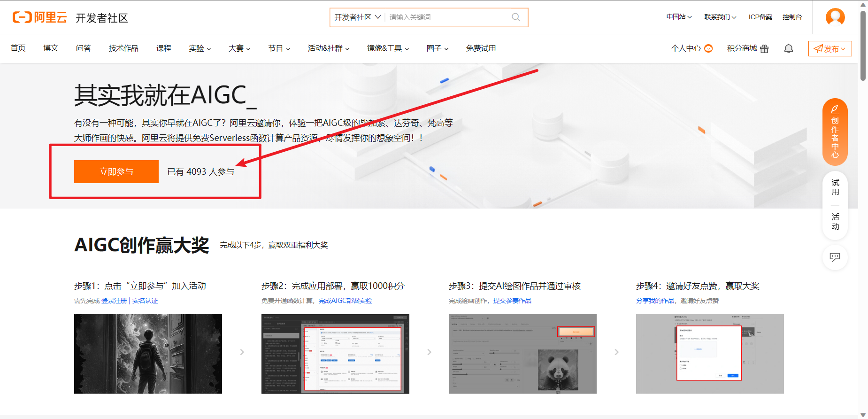Click the '其实我就在AIGC_' banner title

coord(166,95)
